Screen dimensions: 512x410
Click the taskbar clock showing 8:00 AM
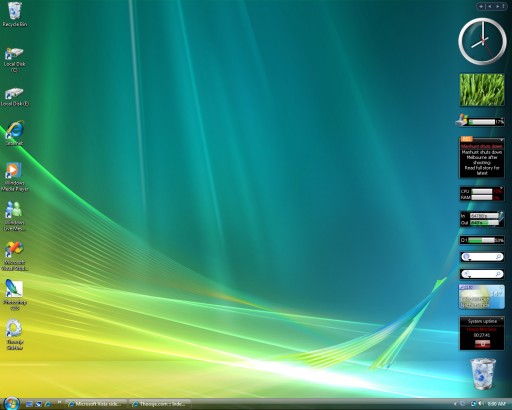tap(496, 404)
